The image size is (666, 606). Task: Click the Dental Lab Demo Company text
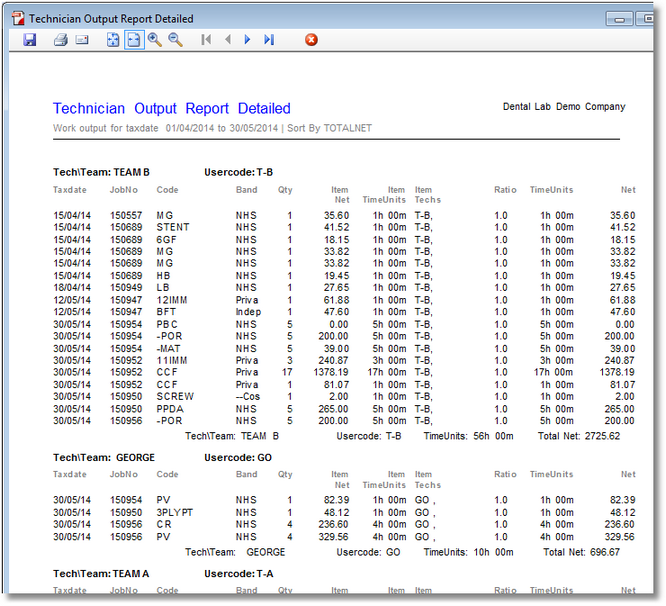[x=563, y=107]
